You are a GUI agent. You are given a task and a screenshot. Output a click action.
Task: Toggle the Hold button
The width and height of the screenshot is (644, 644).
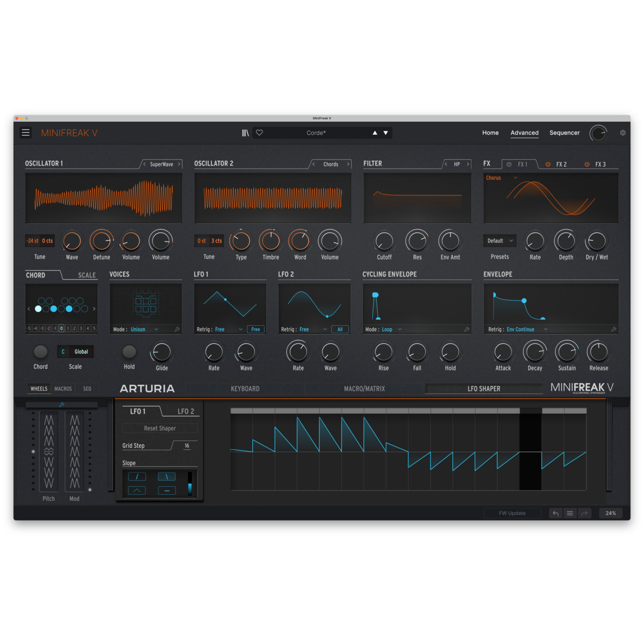[x=129, y=352]
